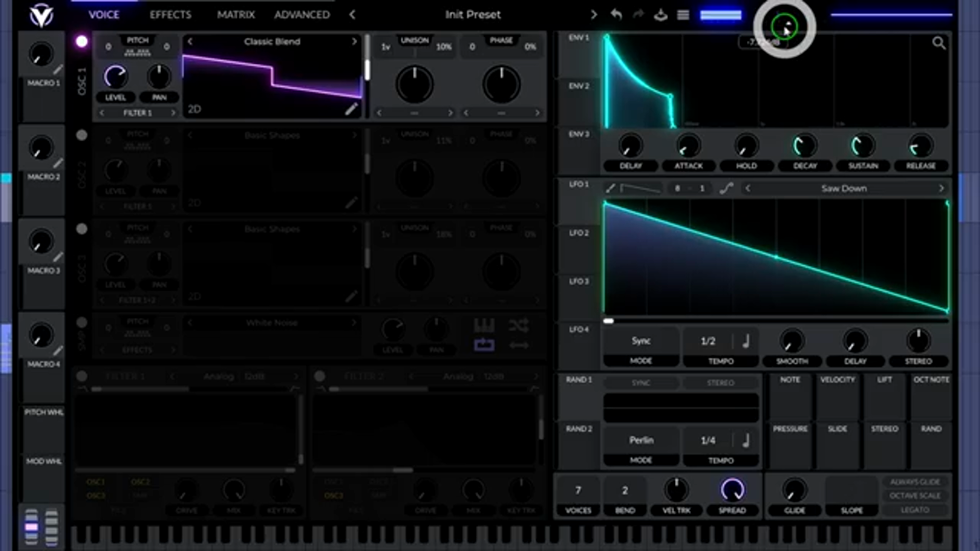Click the undo arrow icon
The width and height of the screenshot is (980, 551).
(616, 15)
